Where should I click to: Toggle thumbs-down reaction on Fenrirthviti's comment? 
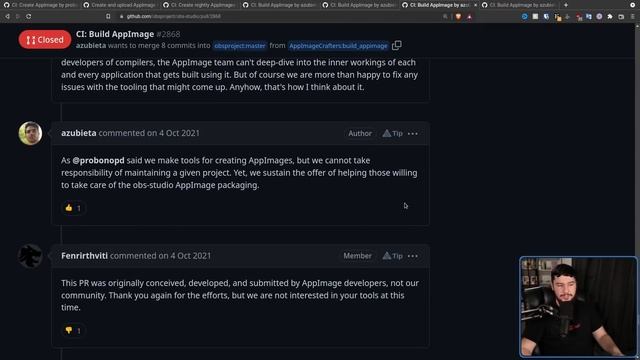click(73, 330)
